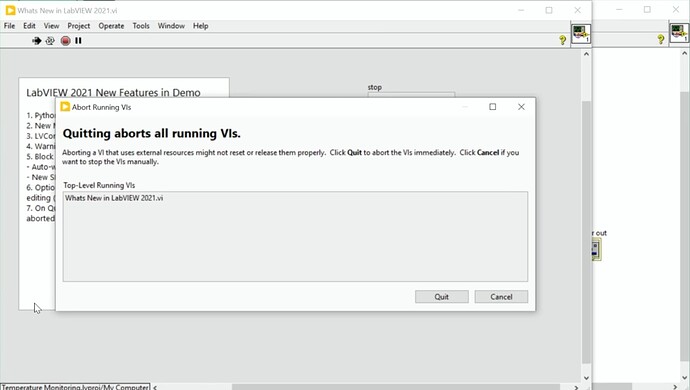Pause the running VI

point(78,40)
